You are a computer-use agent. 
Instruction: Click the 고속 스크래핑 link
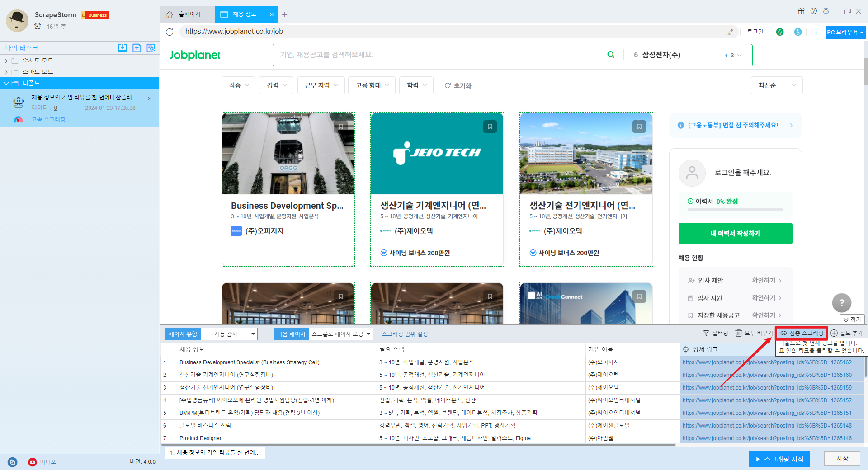[48, 119]
